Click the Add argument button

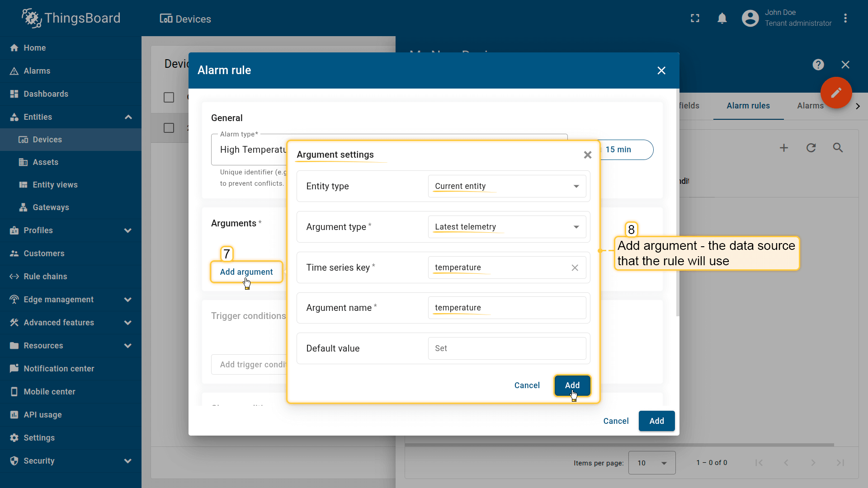pyautogui.click(x=246, y=272)
